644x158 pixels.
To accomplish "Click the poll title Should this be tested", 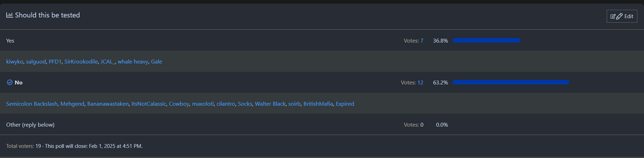I will coord(47,15).
